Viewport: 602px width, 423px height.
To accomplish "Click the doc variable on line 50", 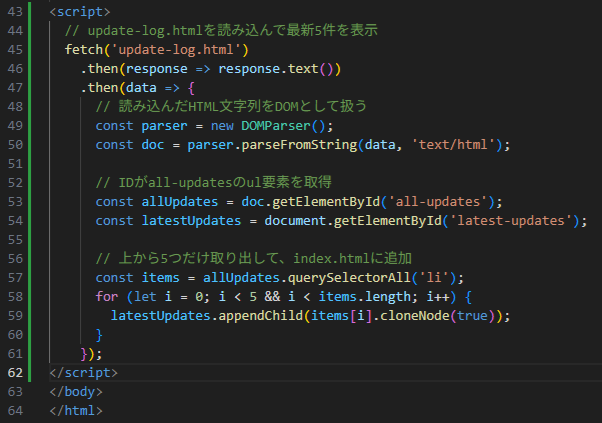I will point(153,145).
